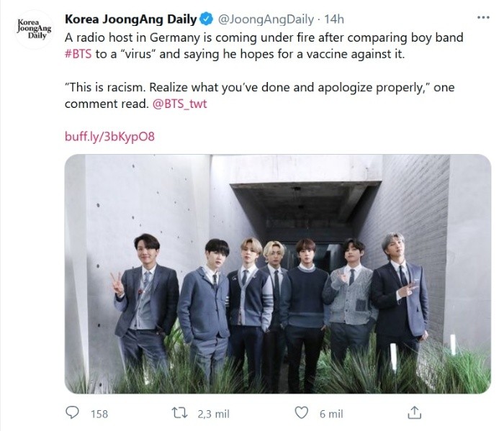Click the 14h timestamp
This screenshot has width=504, height=431.
click(x=333, y=19)
